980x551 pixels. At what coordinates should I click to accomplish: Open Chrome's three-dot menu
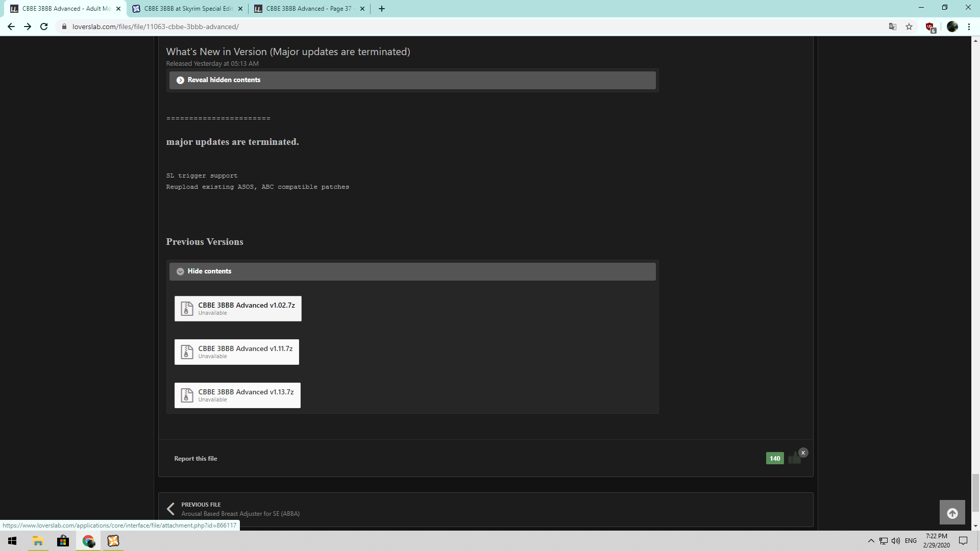pos(969,27)
